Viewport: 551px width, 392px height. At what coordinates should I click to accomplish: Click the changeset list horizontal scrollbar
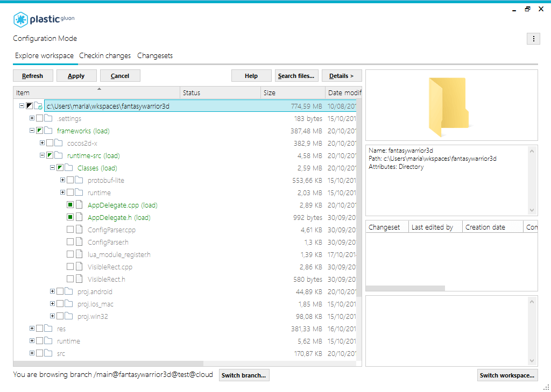click(x=406, y=288)
